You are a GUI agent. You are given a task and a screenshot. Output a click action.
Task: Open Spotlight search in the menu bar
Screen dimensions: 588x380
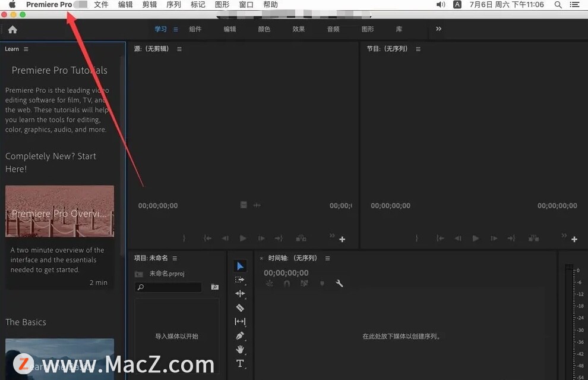(x=558, y=5)
